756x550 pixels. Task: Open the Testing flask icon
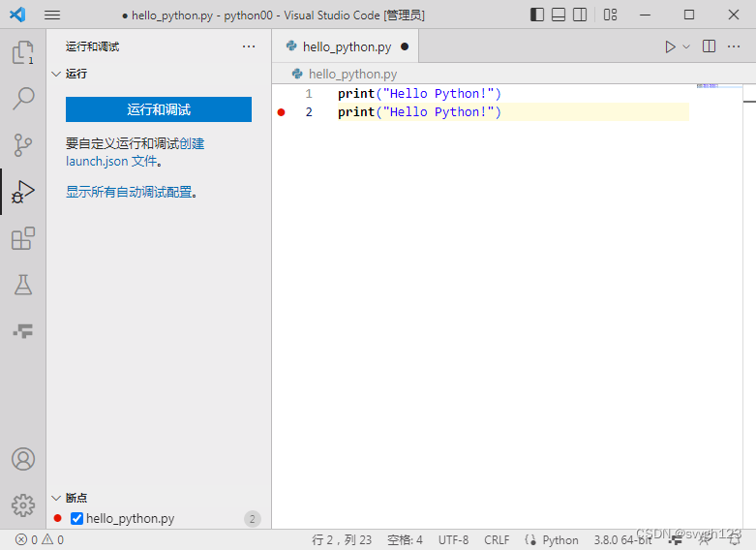tap(22, 285)
